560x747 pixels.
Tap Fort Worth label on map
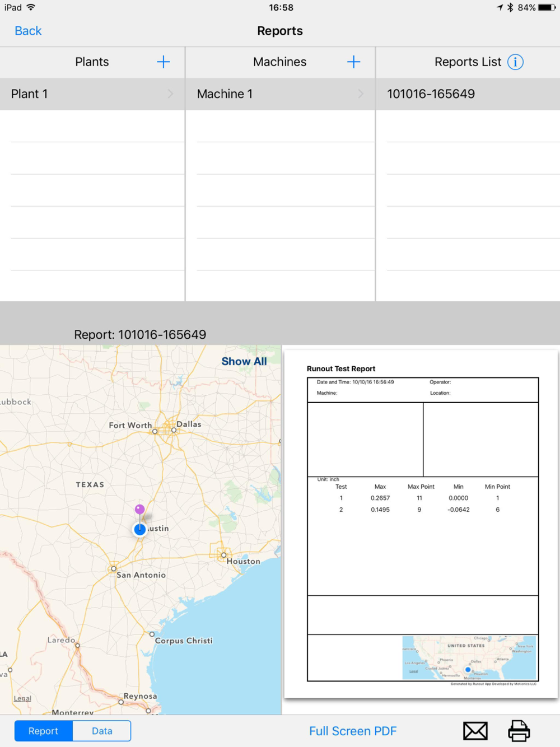click(130, 425)
